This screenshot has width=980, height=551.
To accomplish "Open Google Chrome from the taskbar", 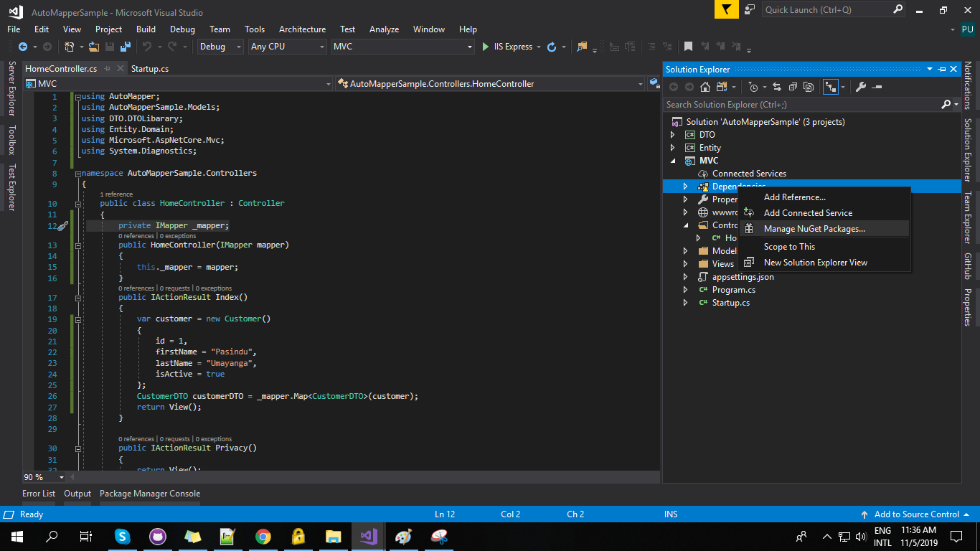I will tap(263, 536).
